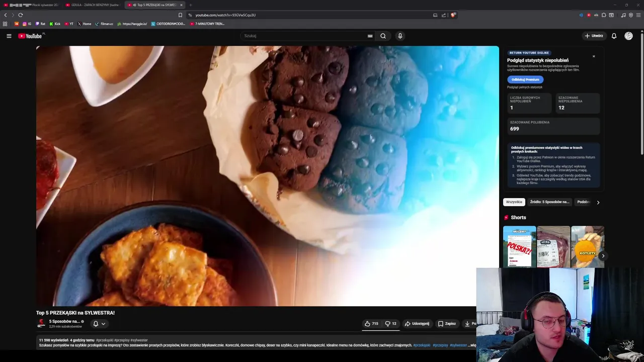The image size is (644, 362).
Task: Save video using Zapisz button
Action: pos(447,324)
